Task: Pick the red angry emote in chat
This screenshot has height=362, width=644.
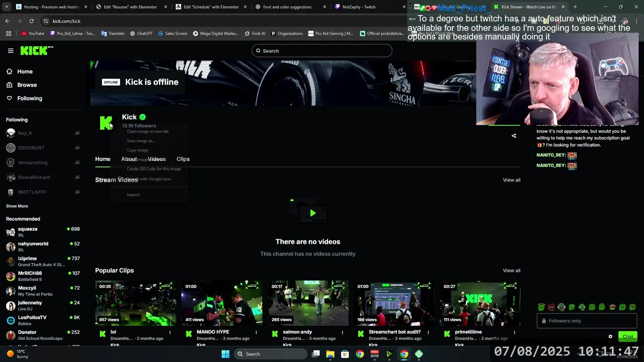Action: click(x=551, y=307)
